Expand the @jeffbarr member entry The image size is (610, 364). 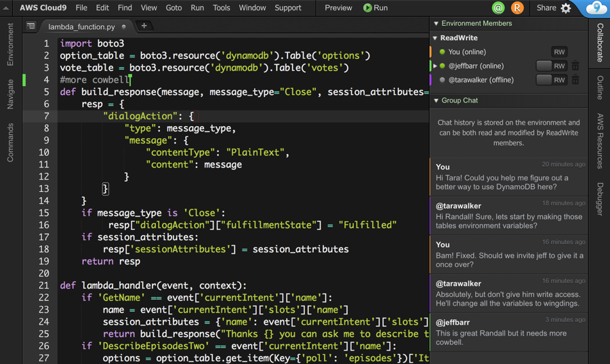coord(435,66)
